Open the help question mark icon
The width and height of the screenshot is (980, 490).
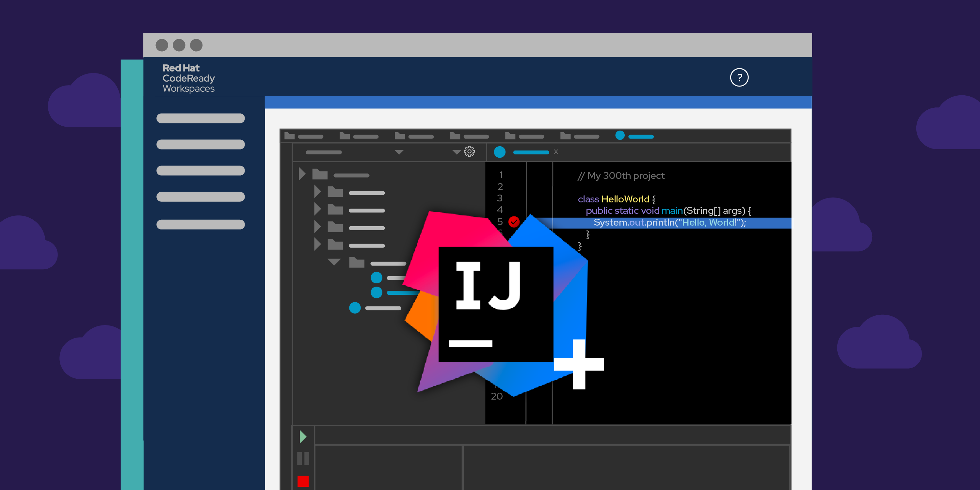[x=739, y=78]
